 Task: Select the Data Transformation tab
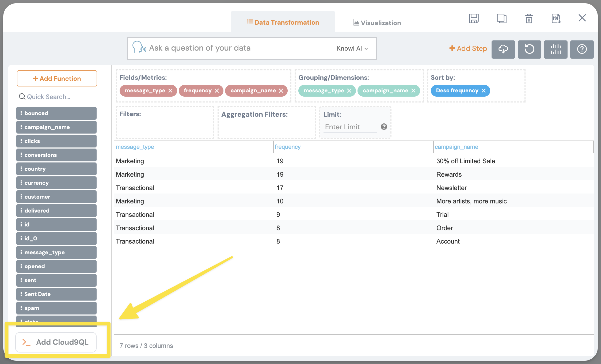283,22
